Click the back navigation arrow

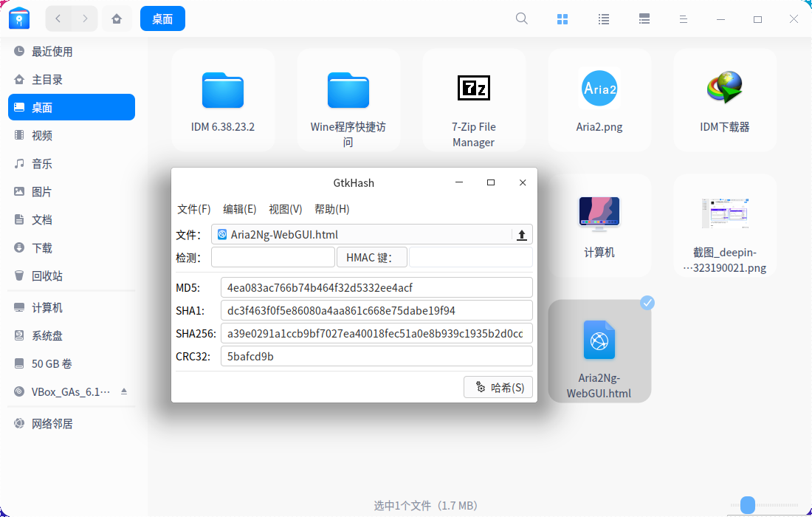pos(58,18)
